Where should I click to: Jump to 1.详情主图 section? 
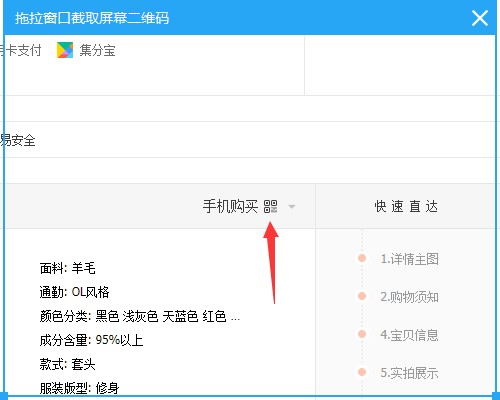click(409, 259)
